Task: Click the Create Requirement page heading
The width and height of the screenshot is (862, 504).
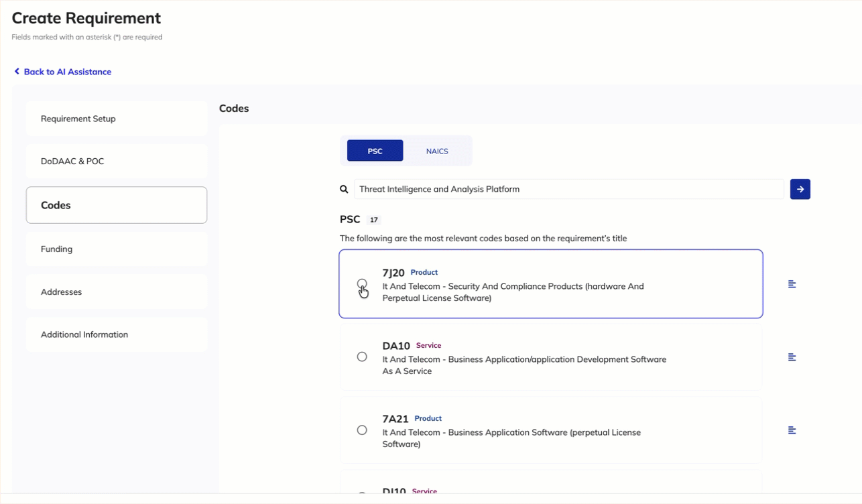Action: [x=86, y=18]
